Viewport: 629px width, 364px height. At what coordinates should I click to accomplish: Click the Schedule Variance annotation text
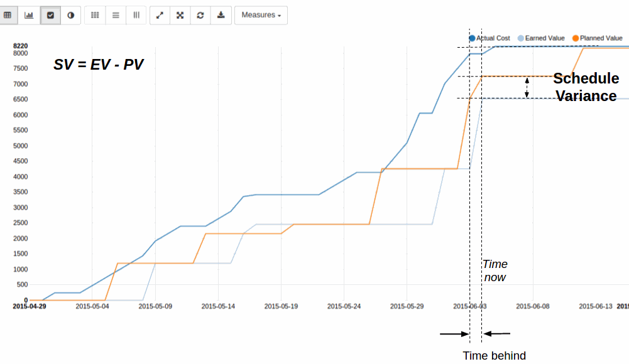coord(585,87)
